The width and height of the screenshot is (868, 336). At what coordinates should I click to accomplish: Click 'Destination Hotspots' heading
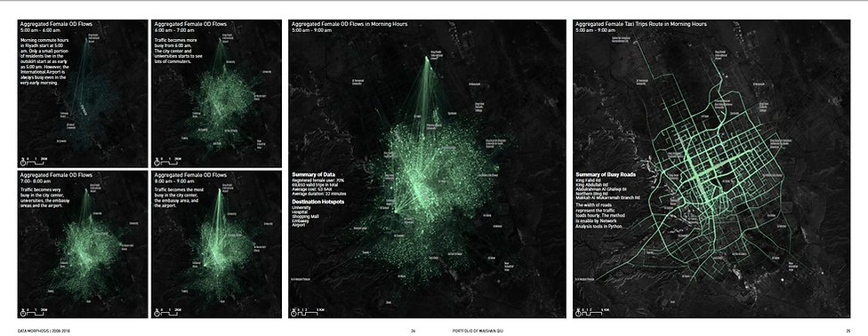(x=317, y=202)
